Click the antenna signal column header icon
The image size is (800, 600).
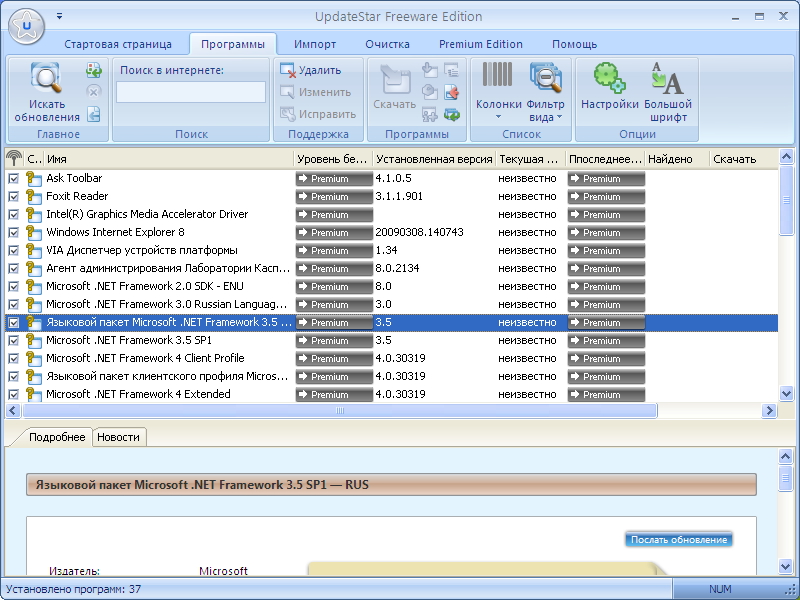coord(14,159)
